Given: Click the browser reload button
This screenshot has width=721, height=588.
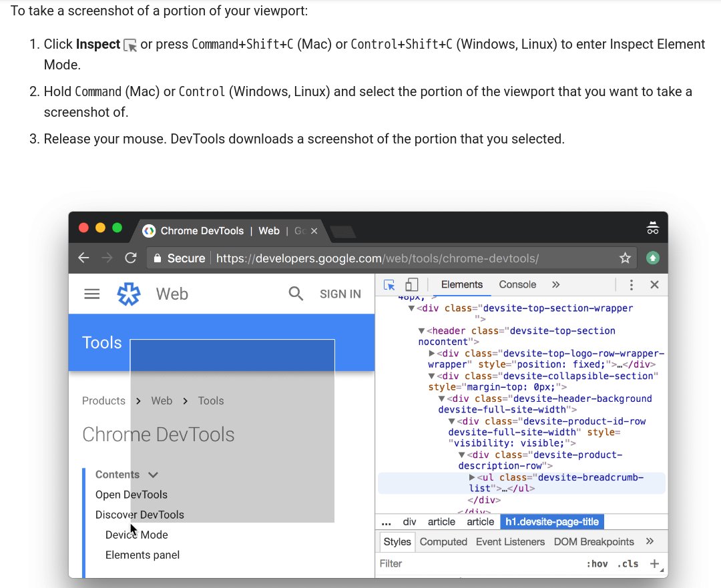Looking at the screenshot, I should pos(131,258).
